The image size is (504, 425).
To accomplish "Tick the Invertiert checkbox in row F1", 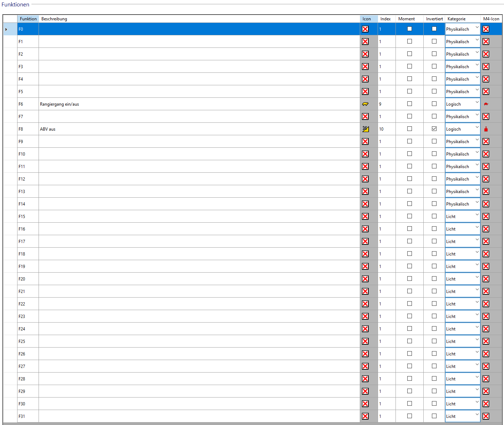I will pos(434,41).
